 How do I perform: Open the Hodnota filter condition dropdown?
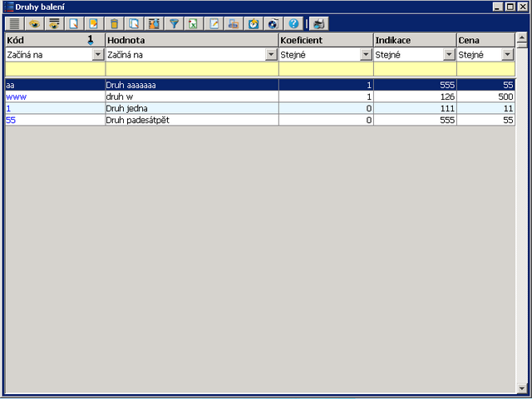click(x=271, y=55)
